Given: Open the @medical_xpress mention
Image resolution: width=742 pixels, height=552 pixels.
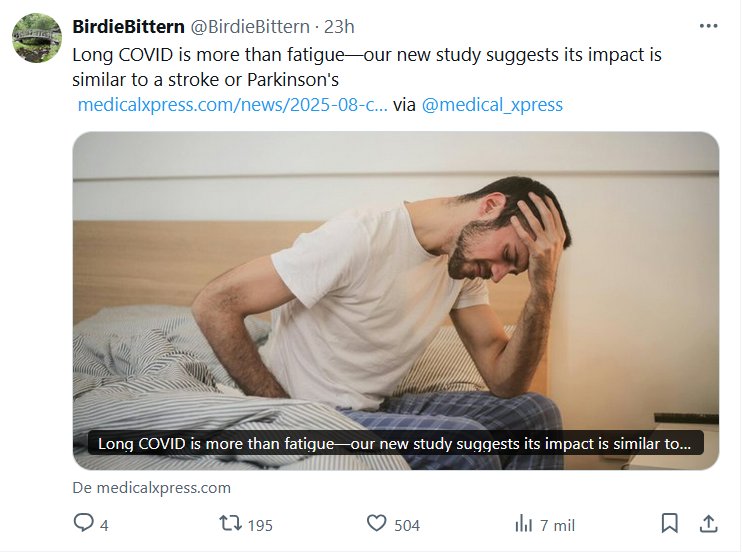Looking at the screenshot, I should (x=492, y=104).
